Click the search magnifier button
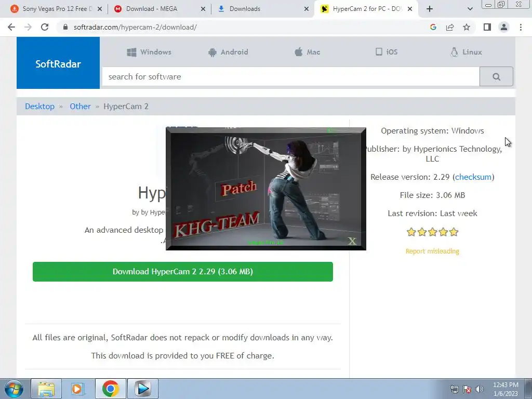This screenshot has width=532, height=399. pos(496,77)
